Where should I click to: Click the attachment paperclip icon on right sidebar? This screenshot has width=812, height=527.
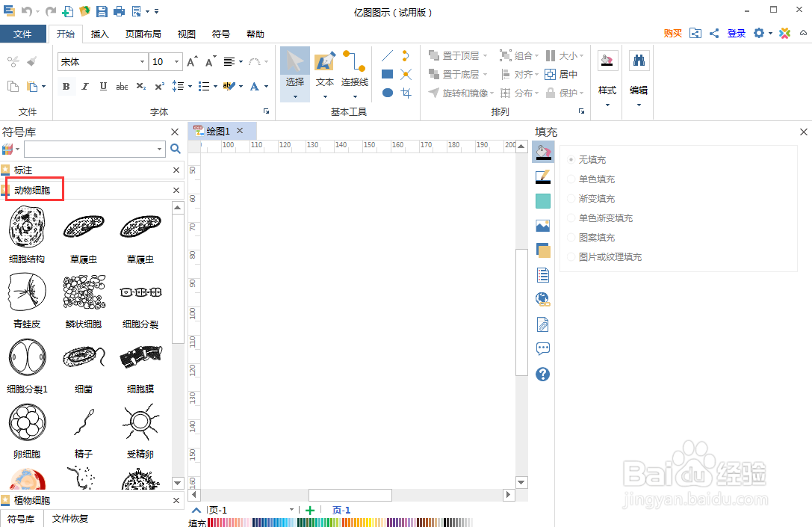[x=543, y=324]
